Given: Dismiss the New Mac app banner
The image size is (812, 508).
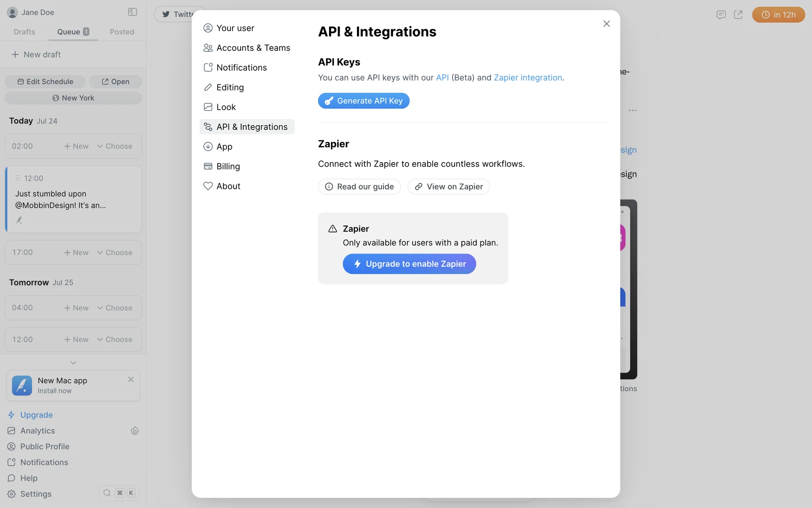Looking at the screenshot, I should click(x=131, y=379).
